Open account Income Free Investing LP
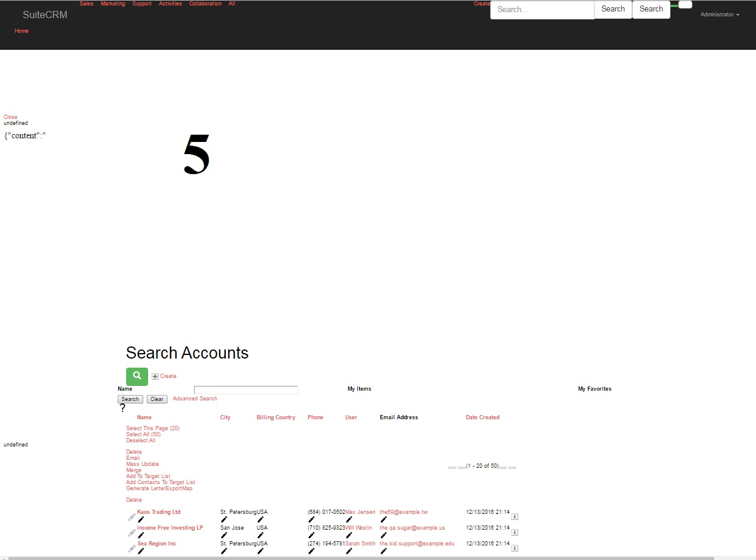The width and height of the screenshot is (756, 560). 170,528
